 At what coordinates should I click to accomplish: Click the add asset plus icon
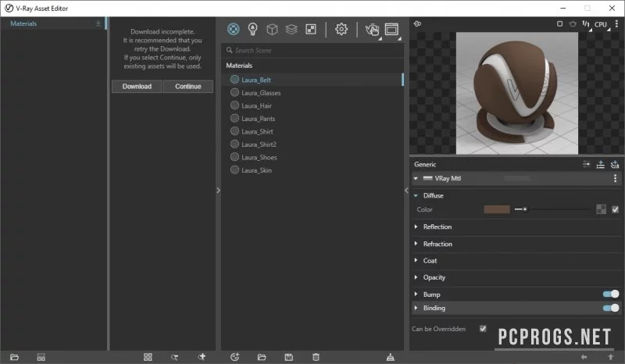(x=202, y=357)
